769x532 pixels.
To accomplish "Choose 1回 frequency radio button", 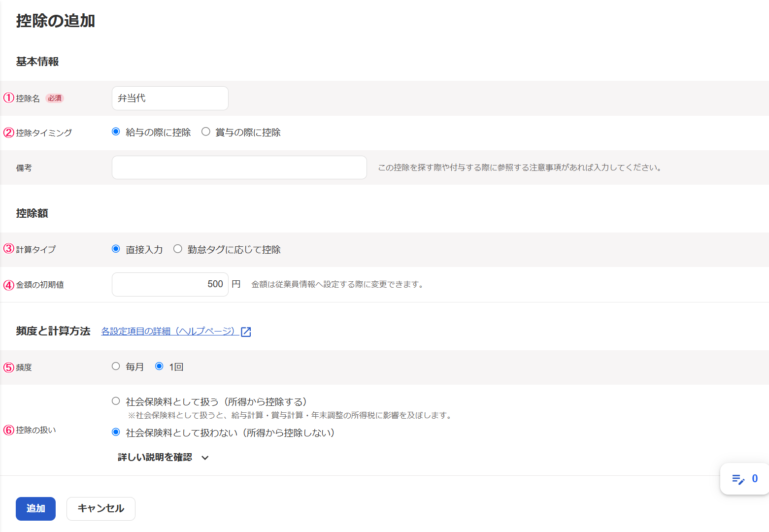I will [159, 366].
